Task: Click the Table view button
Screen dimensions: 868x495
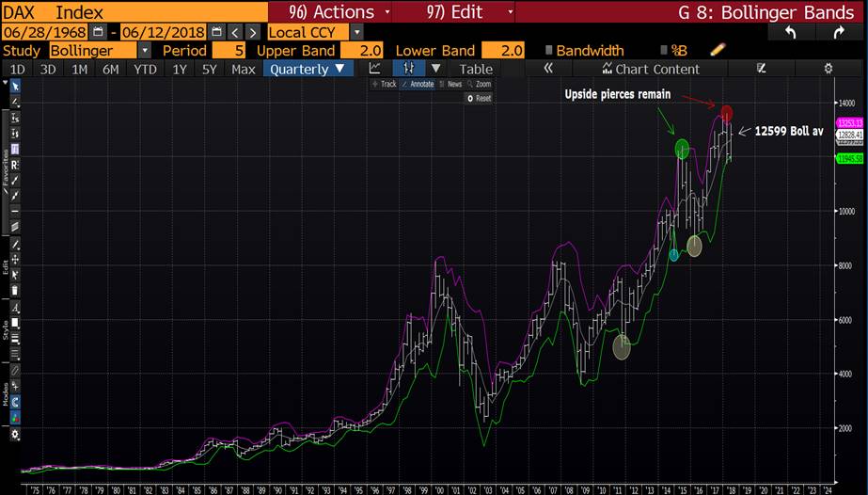Action: 476,70
